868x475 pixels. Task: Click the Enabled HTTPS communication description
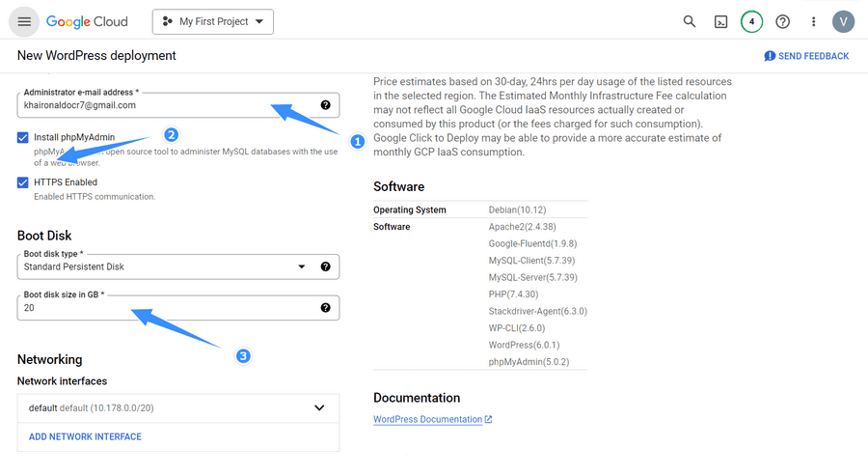tap(95, 197)
